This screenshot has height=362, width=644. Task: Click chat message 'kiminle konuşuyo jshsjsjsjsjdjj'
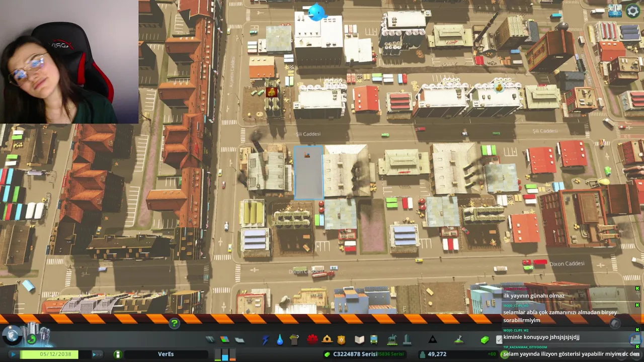tap(541, 337)
